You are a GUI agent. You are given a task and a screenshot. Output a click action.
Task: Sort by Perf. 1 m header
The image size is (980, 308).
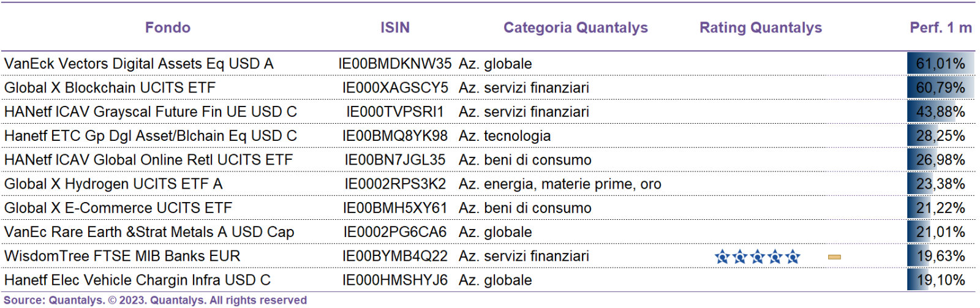(x=941, y=28)
